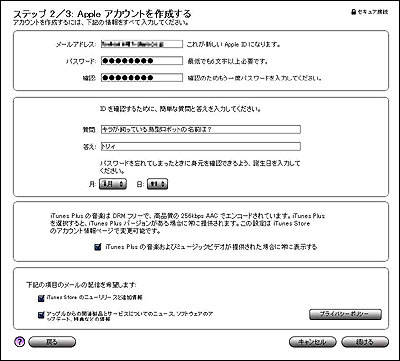Open the birth month (月) dropdown
Image resolution: width=400 pixels, height=361 pixels.
point(113,184)
